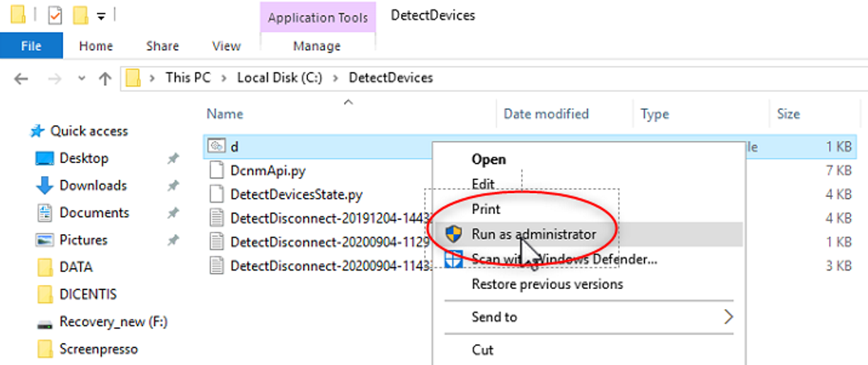Click the Properties quick access toolbar icon
The image size is (868, 365).
click(55, 15)
